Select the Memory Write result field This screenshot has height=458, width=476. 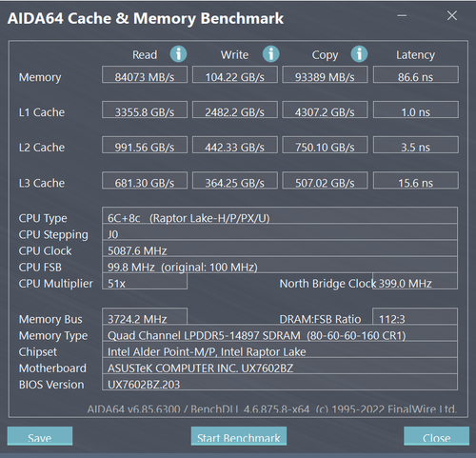pos(235,74)
